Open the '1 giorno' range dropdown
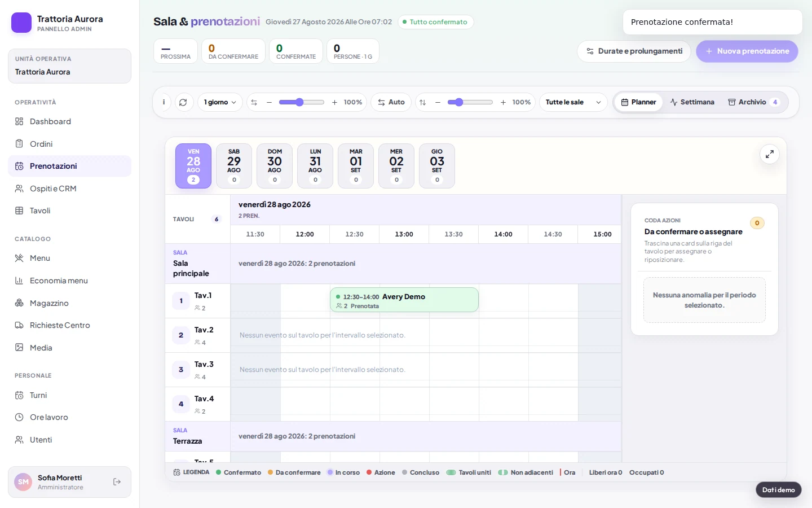Image resolution: width=812 pixels, height=508 pixels. tap(220, 102)
